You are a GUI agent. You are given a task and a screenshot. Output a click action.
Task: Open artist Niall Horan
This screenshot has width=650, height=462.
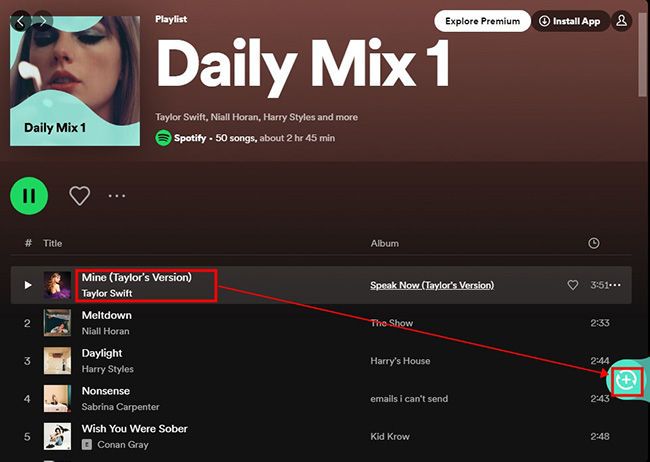(105, 331)
